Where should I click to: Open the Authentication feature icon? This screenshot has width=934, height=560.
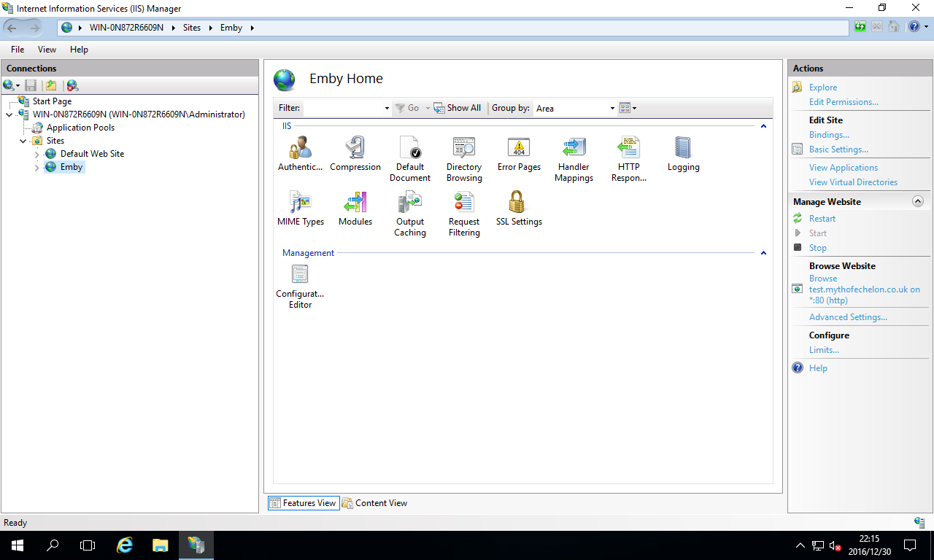300,154
